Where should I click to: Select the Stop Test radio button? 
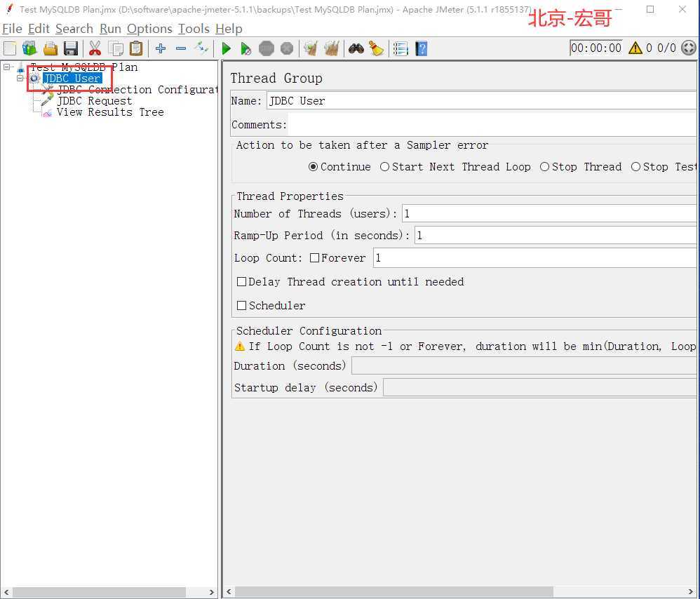[635, 167]
